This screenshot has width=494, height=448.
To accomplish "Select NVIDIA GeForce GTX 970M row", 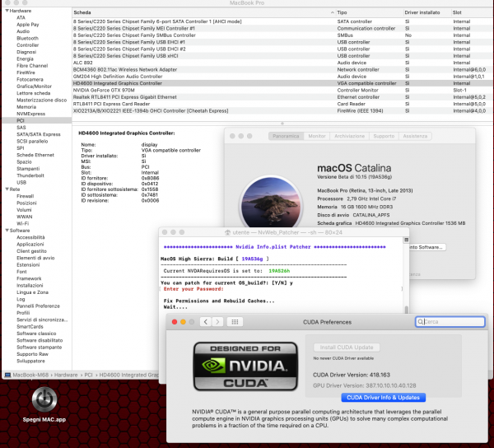I will point(282,90).
